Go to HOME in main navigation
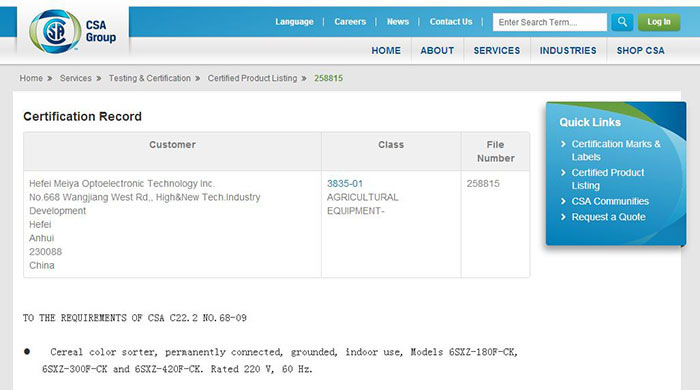The width and height of the screenshot is (700, 390). pyautogui.click(x=386, y=50)
